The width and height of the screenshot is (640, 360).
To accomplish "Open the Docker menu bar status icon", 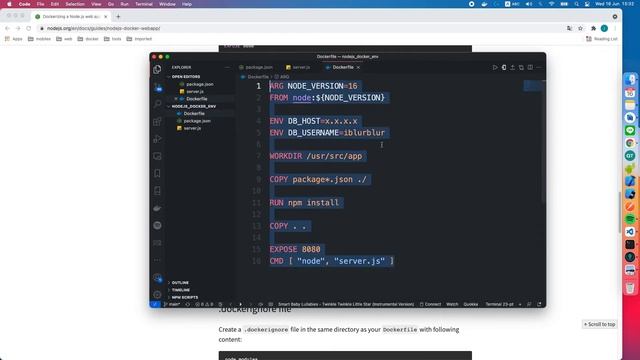I will (x=484, y=4).
